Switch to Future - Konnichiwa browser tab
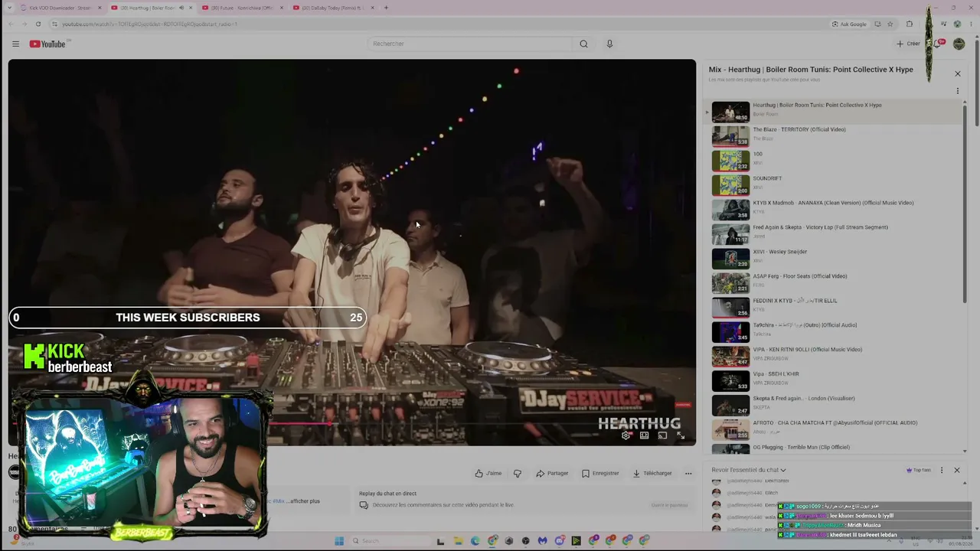 pyautogui.click(x=241, y=8)
